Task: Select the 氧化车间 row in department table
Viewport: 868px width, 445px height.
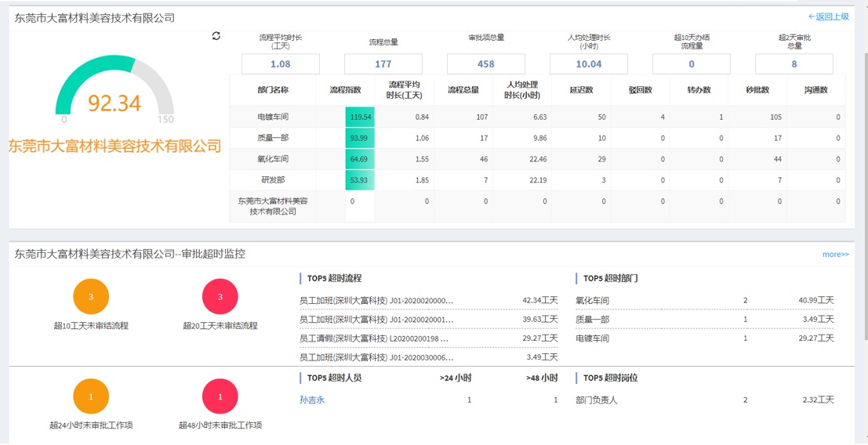Action: 538,159
